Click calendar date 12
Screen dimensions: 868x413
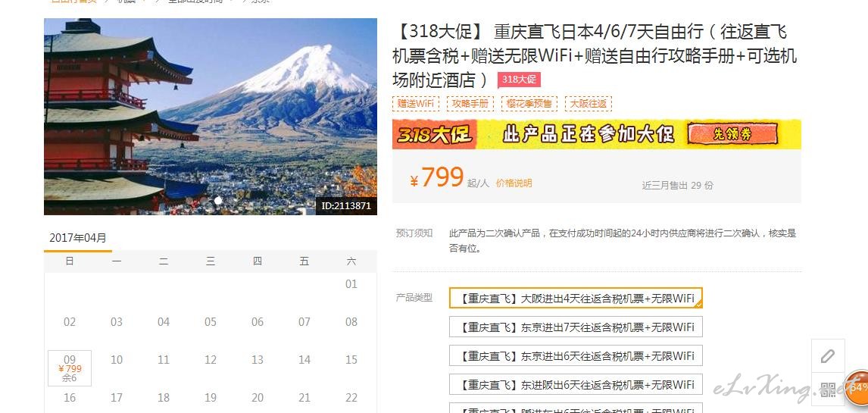211,360
